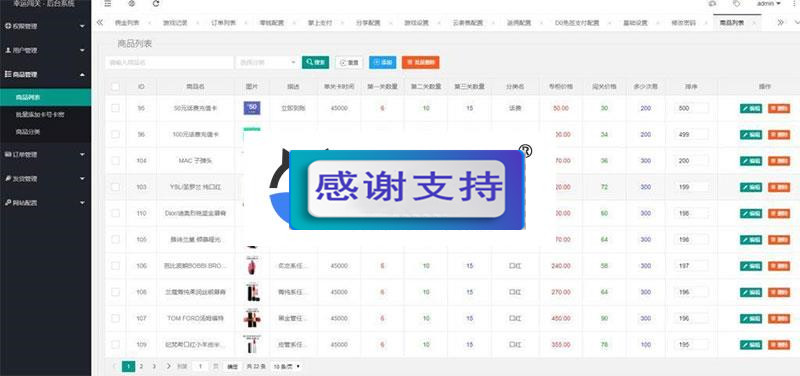Tick the checkbox for row ID 106

tap(115, 266)
